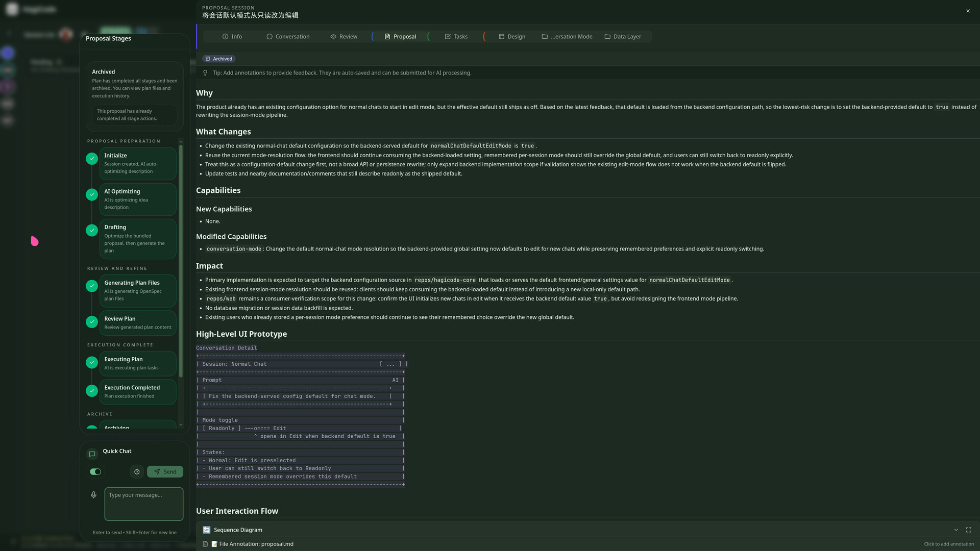Open the Data Layer tab
The width and height of the screenshot is (980, 551).
click(x=623, y=37)
